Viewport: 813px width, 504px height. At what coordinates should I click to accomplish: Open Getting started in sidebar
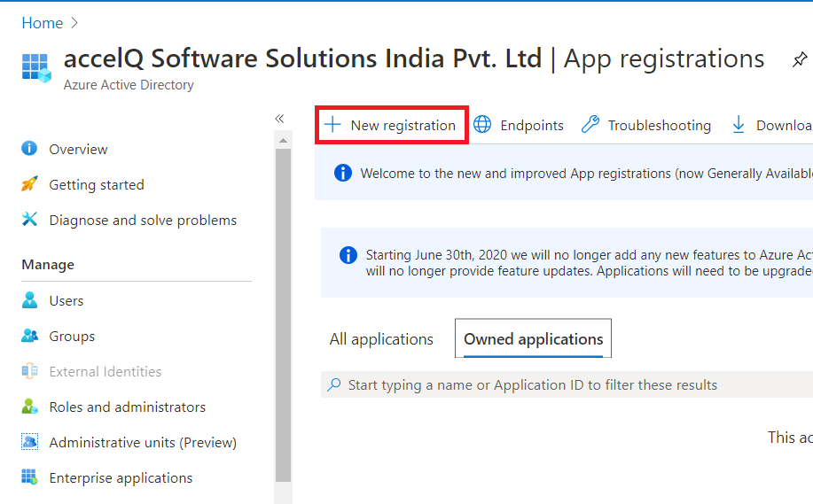coord(97,185)
